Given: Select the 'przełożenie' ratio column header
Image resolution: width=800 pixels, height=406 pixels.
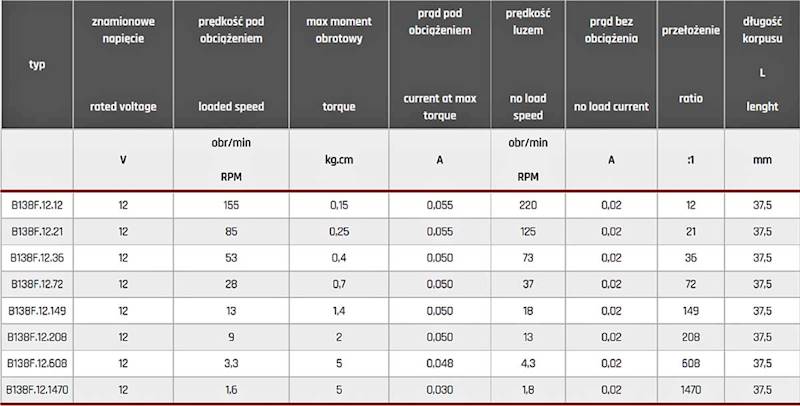Looking at the screenshot, I should [x=691, y=64].
